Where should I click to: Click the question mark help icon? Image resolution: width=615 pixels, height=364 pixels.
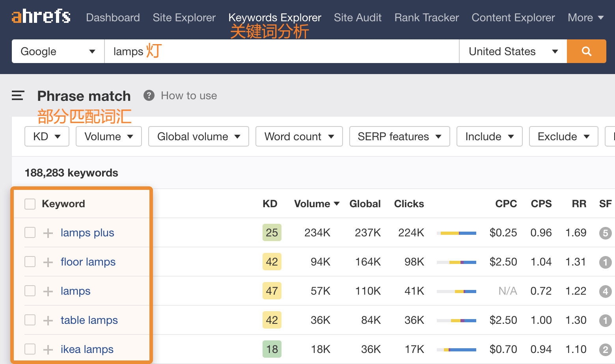(149, 96)
